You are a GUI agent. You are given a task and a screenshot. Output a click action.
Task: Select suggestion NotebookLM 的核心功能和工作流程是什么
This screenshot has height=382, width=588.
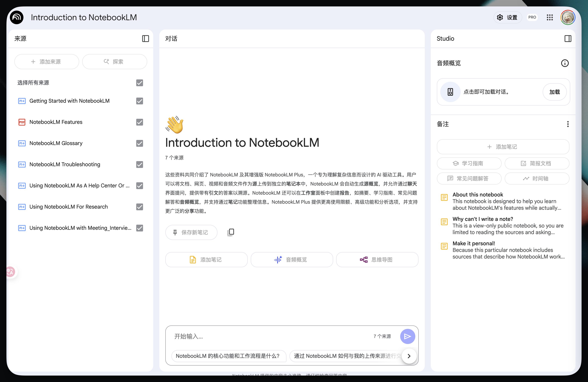(x=228, y=356)
